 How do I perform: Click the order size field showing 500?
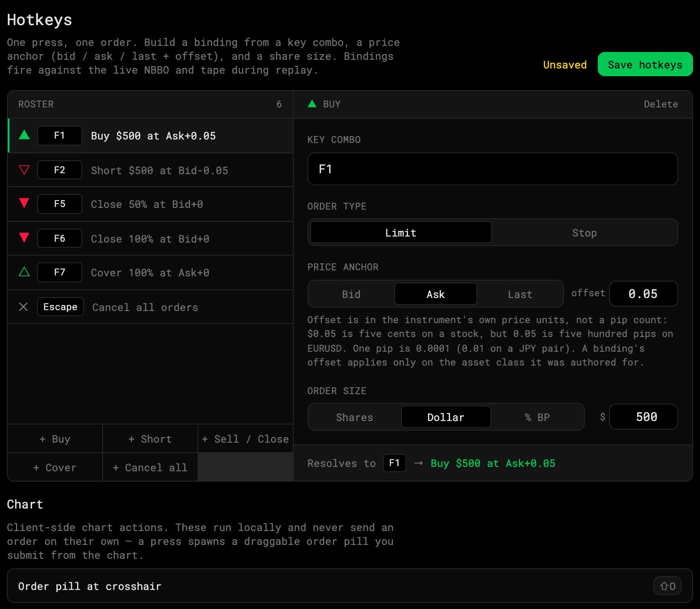pos(643,417)
